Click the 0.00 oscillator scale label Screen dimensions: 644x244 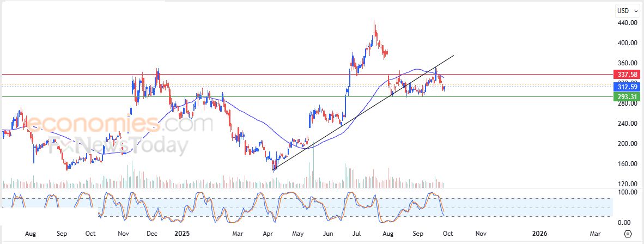coord(625,223)
